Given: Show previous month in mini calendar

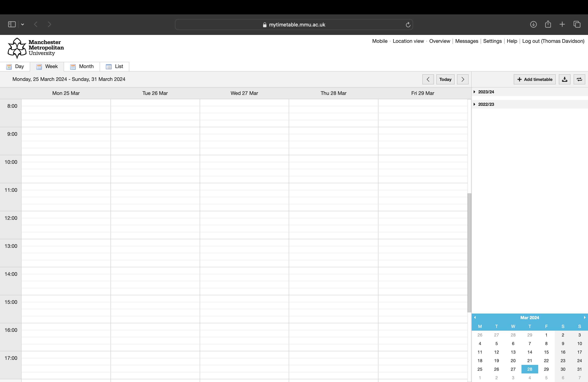Looking at the screenshot, I should (x=475, y=317).
